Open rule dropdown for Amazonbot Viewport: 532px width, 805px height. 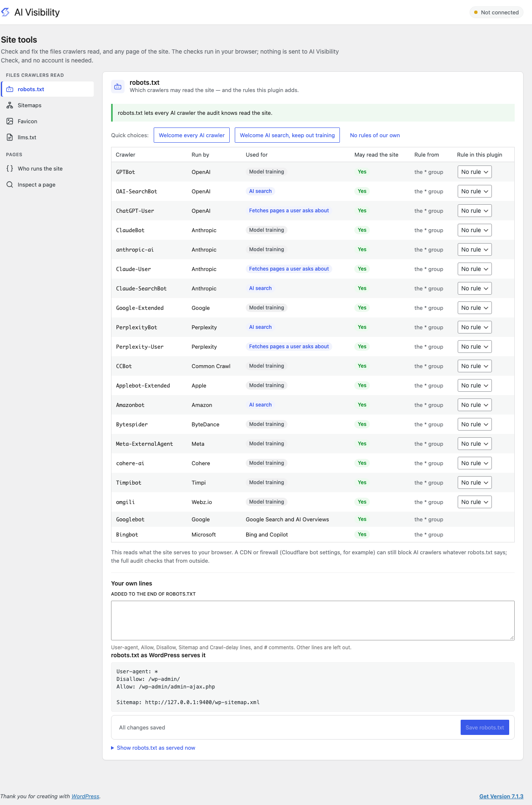pos(475,405)
